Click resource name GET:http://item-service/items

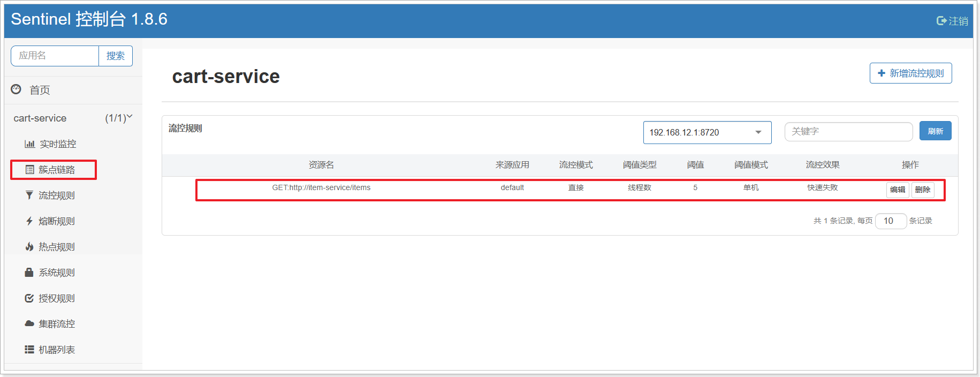(x=321, y=187)
